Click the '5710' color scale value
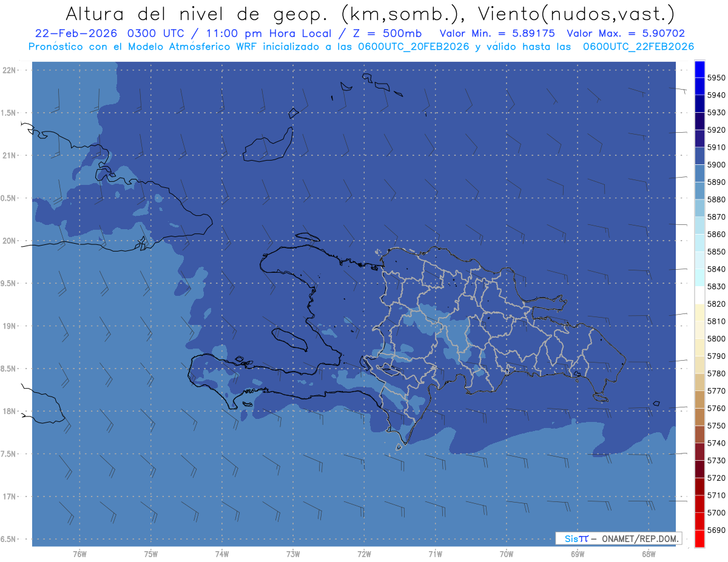This screenshot has height=562, width=728. pyautogui.click(x=716, y=495)
